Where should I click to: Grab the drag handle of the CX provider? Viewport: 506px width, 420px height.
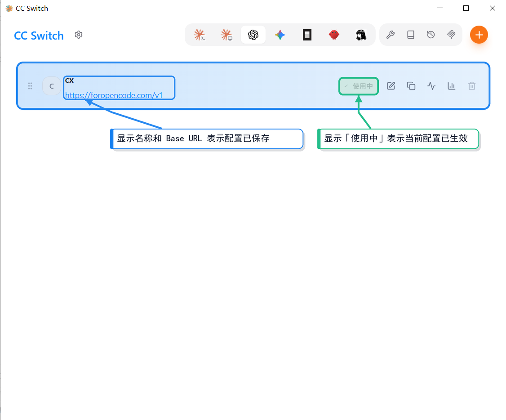click(30, 86)
